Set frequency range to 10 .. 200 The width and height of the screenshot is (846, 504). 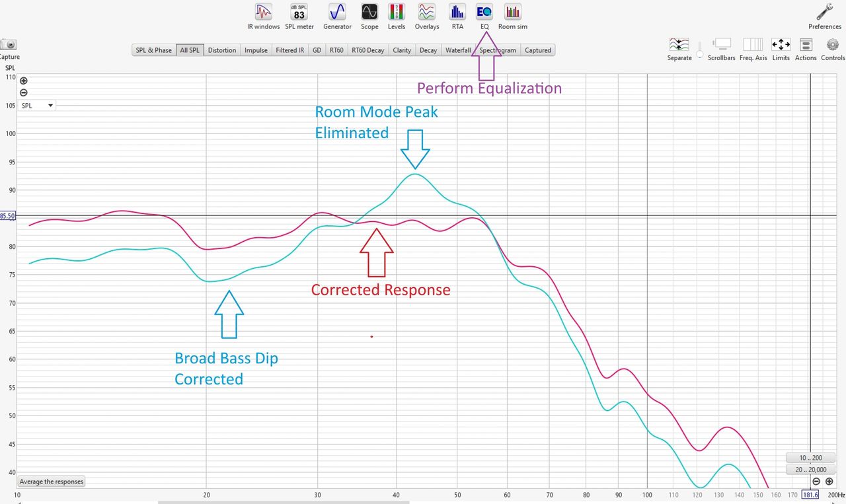pos(812,458)
